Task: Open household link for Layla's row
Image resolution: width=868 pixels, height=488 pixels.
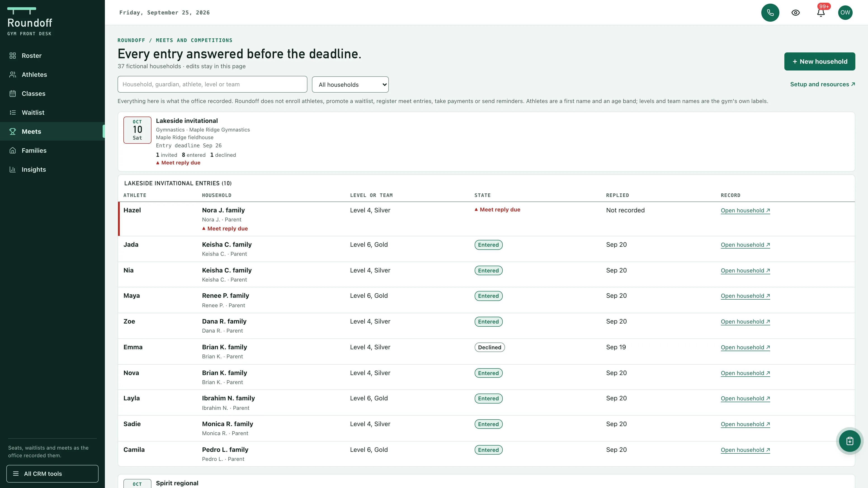Action: point(745,398)
